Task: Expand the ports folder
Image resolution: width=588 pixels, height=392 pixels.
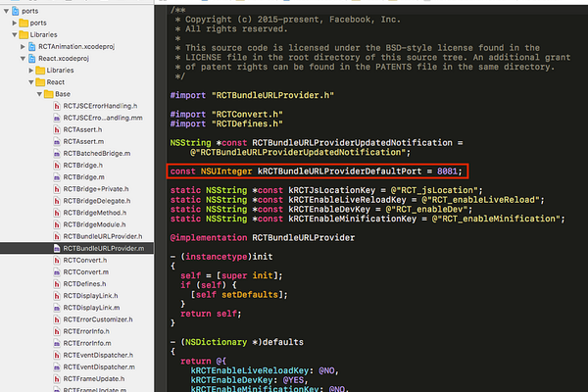Action: coord(15,23)
